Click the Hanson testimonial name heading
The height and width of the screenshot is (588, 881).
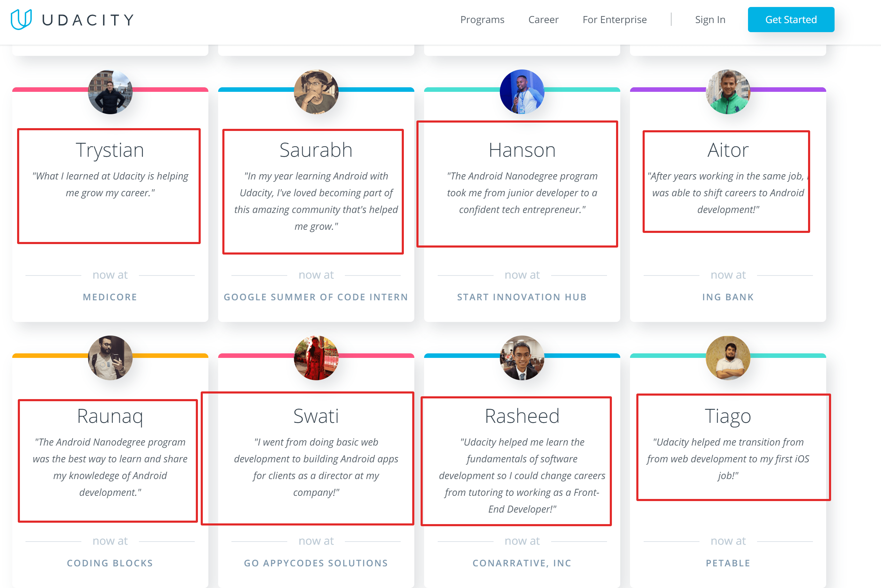(522, 150)
